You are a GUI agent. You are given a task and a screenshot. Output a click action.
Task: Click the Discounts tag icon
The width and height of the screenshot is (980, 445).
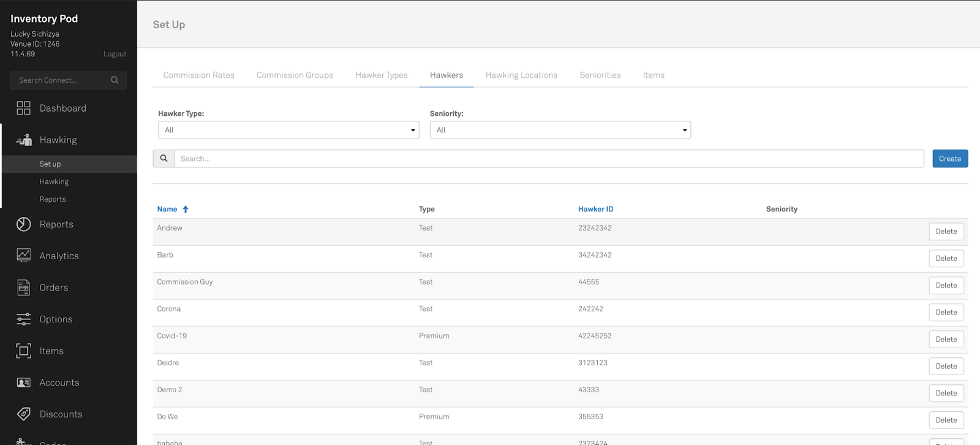(x=23, y=414)
